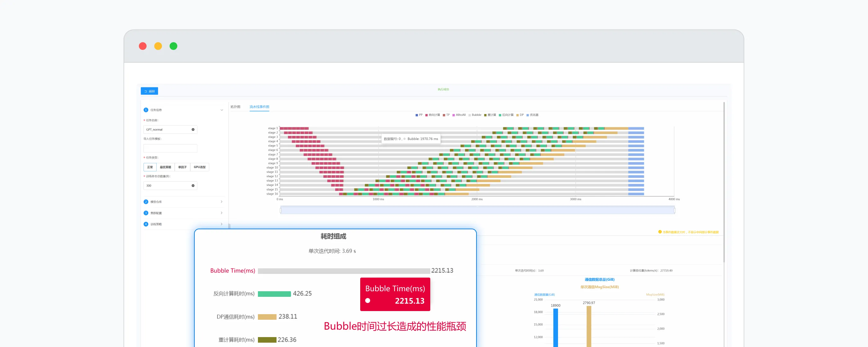Click the 3000 ms axis label
Screen dimensions: 868x347
point(576,199)
